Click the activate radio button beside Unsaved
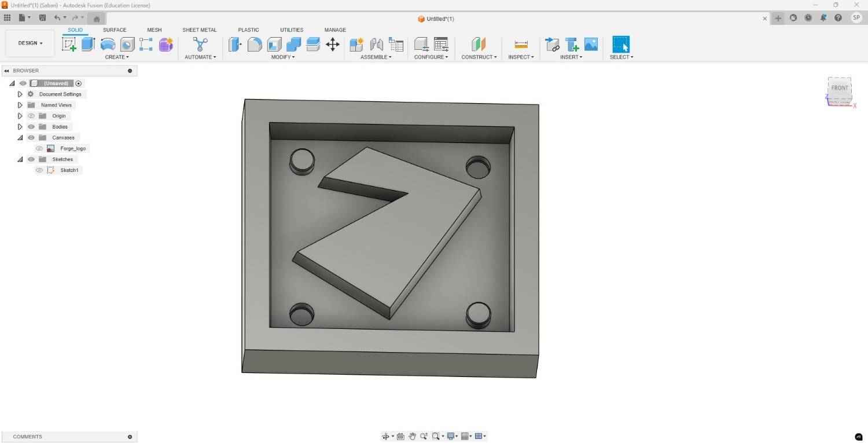This screenshot has width=868, height=443. (x=79, y=83)
